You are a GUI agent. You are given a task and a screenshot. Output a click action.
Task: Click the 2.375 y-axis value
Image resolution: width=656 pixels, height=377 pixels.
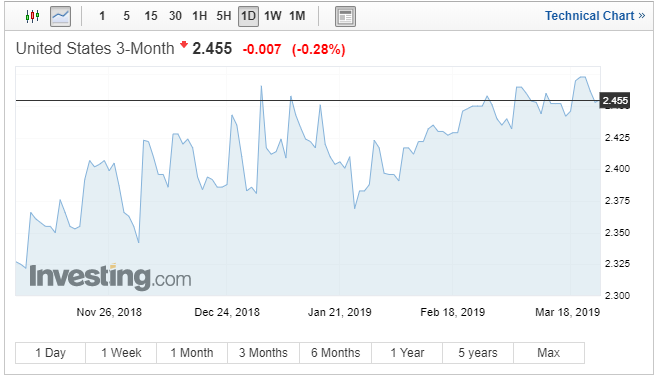617,200
